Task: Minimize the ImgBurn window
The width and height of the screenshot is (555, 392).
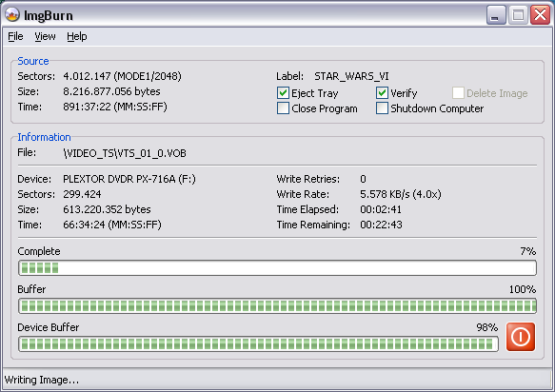Action: 496,15
